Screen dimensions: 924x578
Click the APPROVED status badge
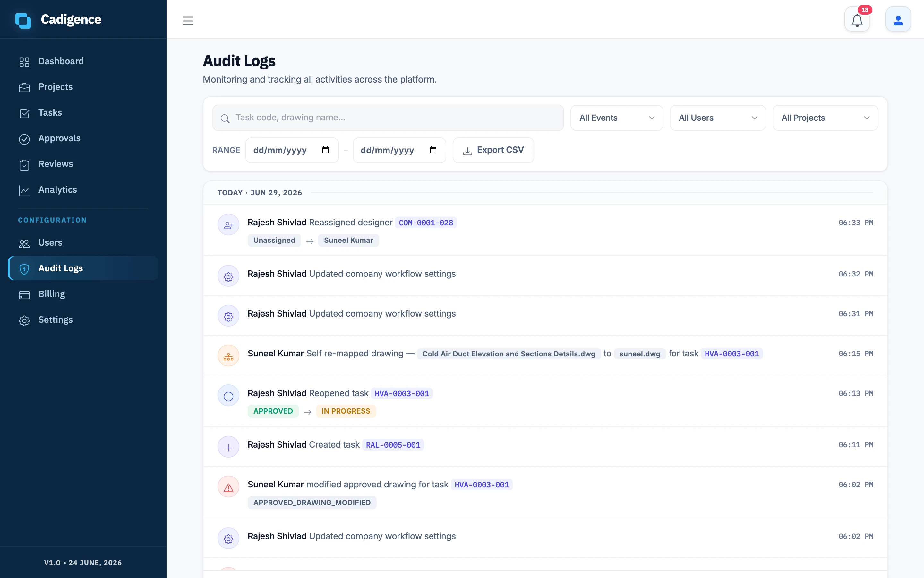[273, 411]
